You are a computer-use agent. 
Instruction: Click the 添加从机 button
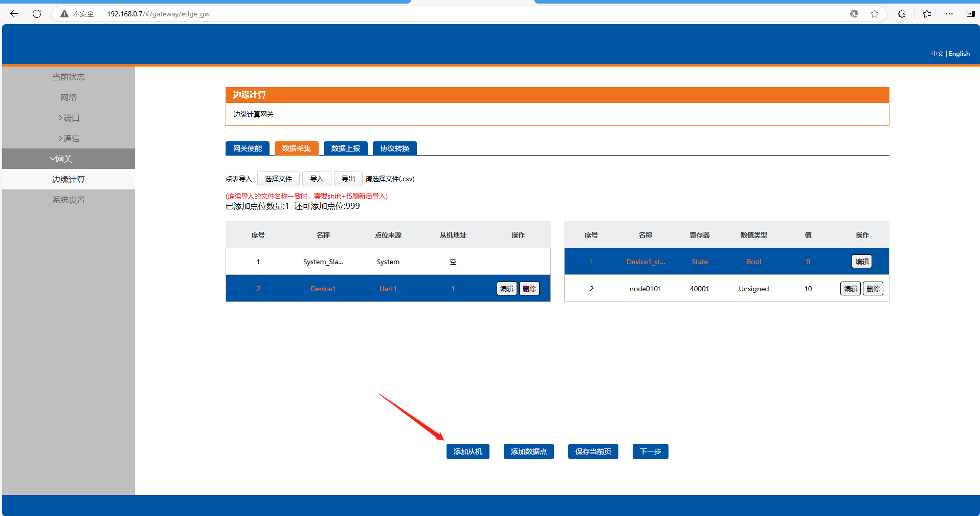[467, 451]
